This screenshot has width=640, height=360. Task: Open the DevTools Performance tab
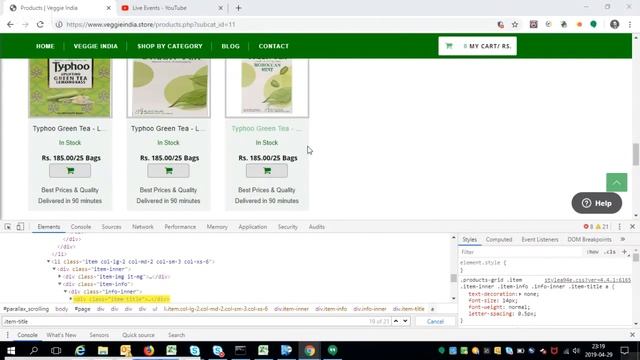(180, 227)
